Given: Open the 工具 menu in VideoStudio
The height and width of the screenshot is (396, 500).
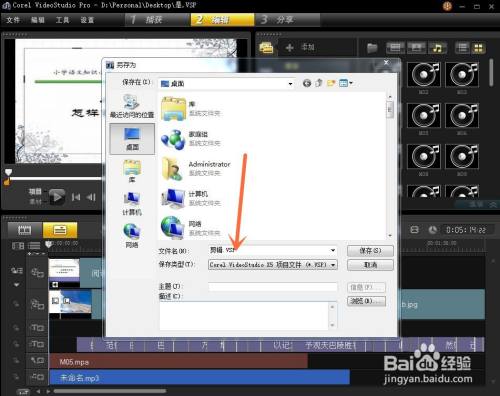Looking at the screenshot, I should 62,20.
